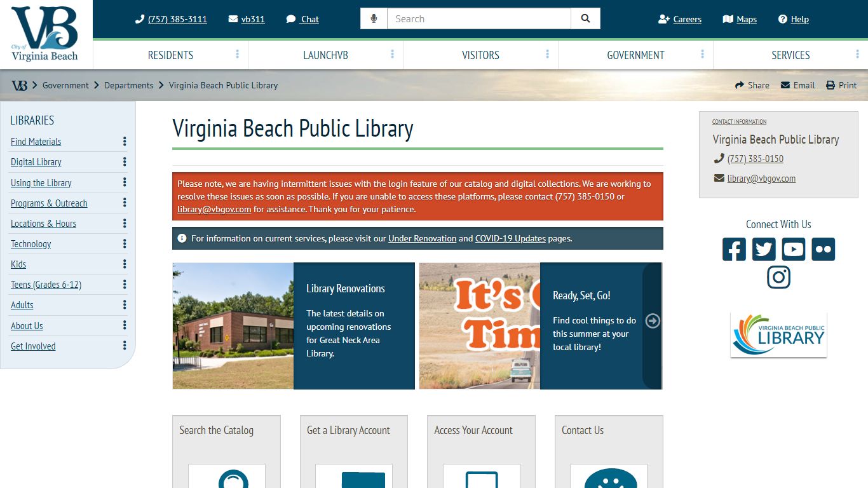Click the next arrow on the carousel
This screenshot has height=488, width=868.
coord(653,321)
